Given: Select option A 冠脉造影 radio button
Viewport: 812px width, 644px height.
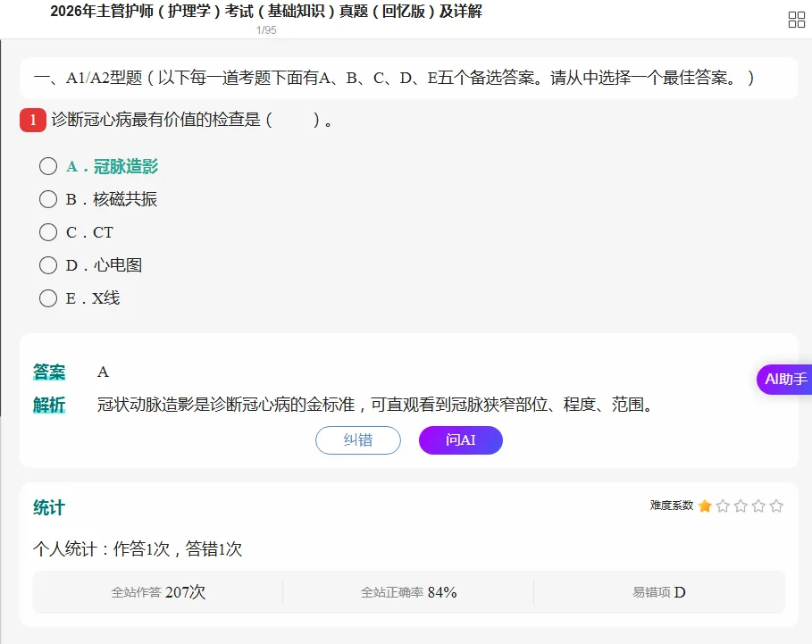Looking at the screenshot, I should point(48,166).
